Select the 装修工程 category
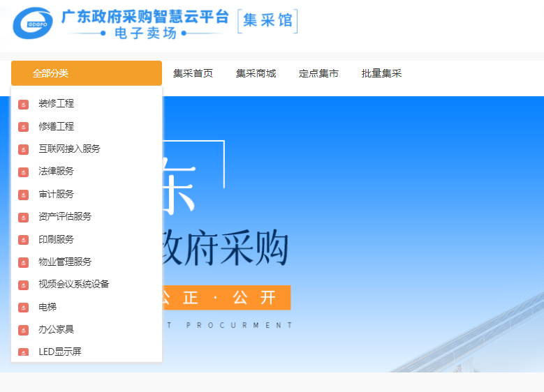 (x=56, y=104)
